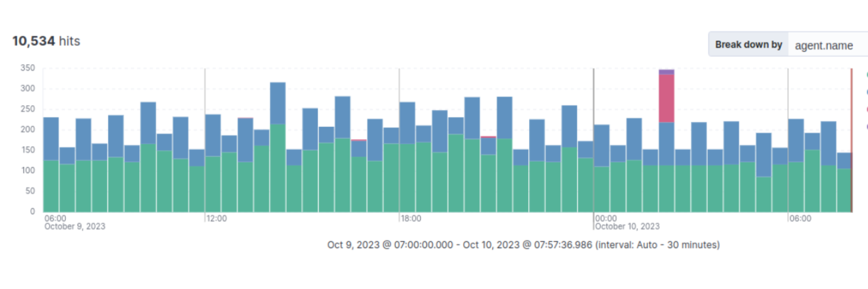Click the "12:00" x-axis label
This screenshot has height=289, width=868.
click(x=217, y=218)
